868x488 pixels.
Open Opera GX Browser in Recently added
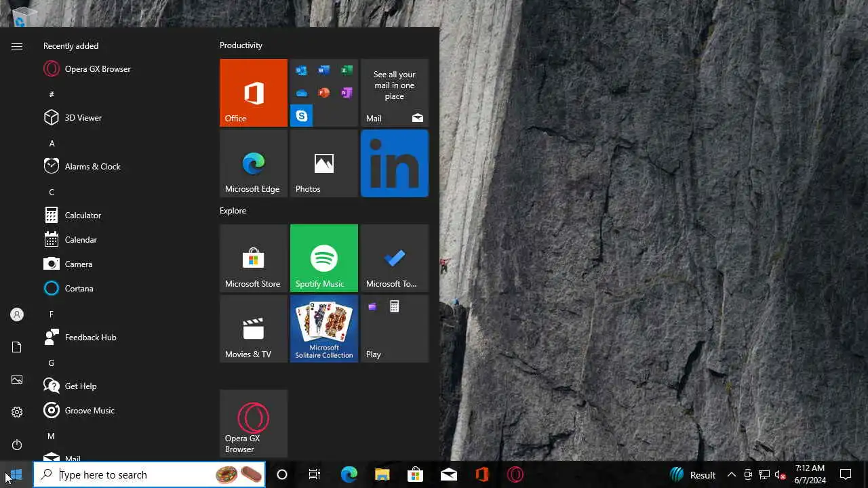click(122, 69)
